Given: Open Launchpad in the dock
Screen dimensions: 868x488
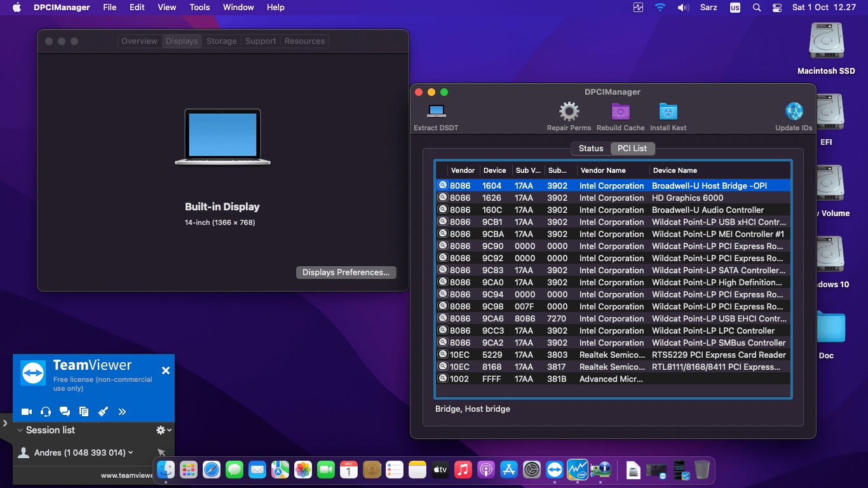Looking at the screenshot, I should coord(189,470).
